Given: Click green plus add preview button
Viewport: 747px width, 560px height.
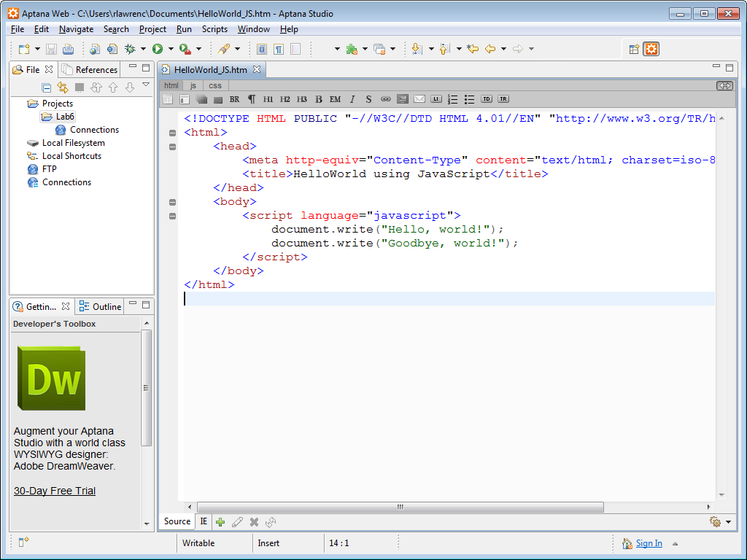Looking at the screenshot, I should pos(220,522).
